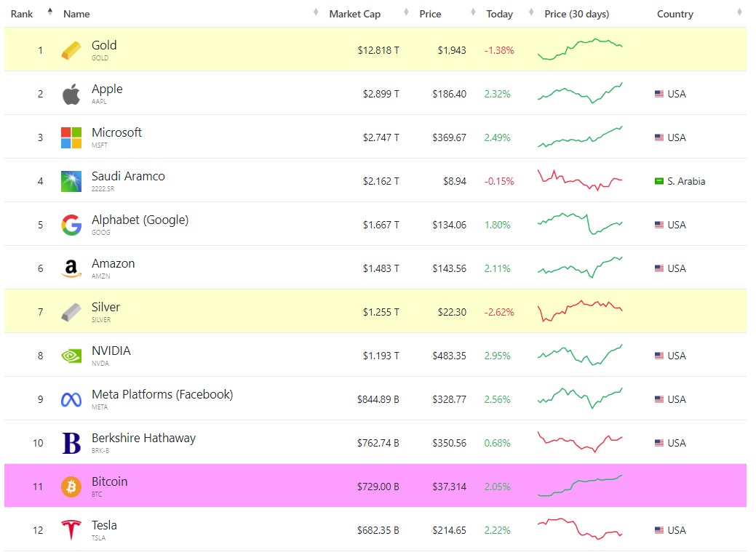Open the Silver asset link
Screen dimensions: 756x552
pos(106,307)
